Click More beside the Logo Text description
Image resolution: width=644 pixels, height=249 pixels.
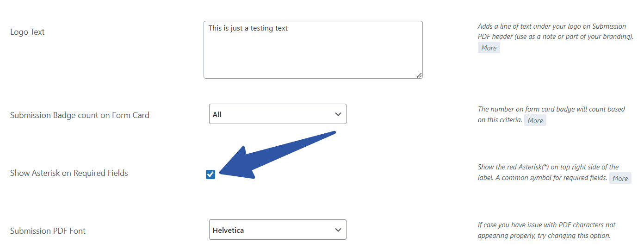coord(489,48)
